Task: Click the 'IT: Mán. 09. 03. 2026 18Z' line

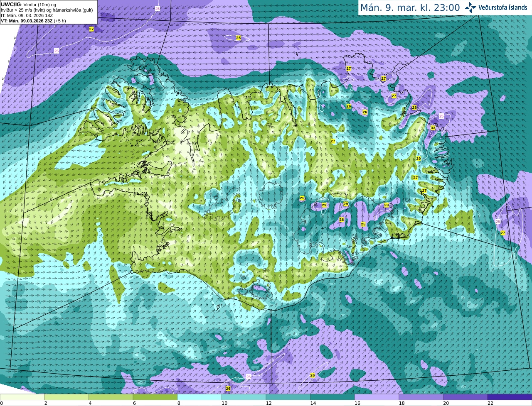Action: 27,15
